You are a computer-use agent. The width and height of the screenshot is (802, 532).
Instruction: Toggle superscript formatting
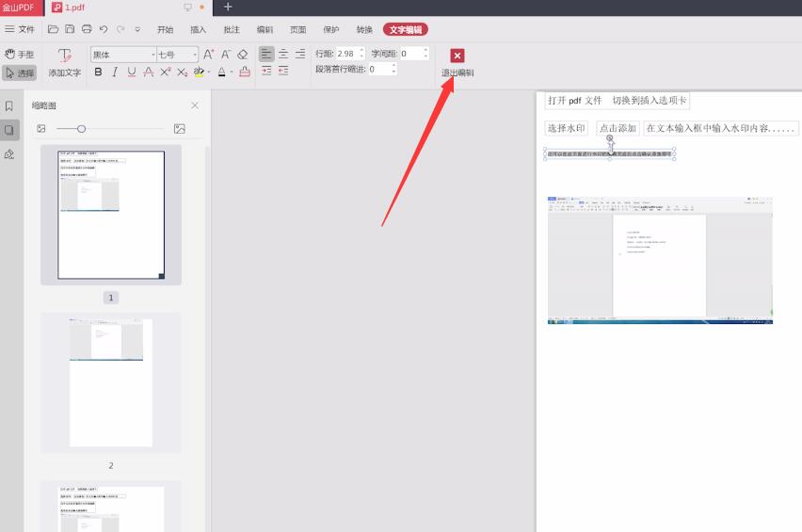(x=166, y=73)
